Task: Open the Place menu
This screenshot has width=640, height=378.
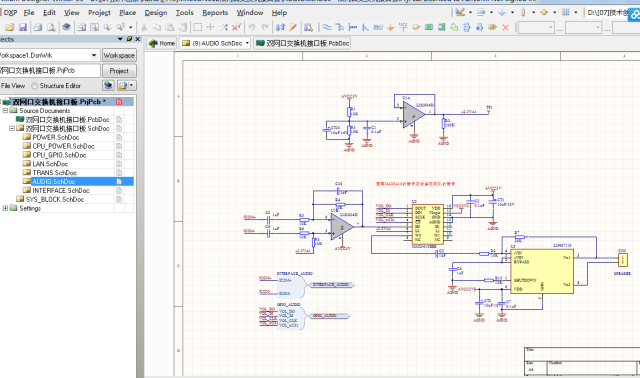Action: pyautogui.click(x=127, y=13)
